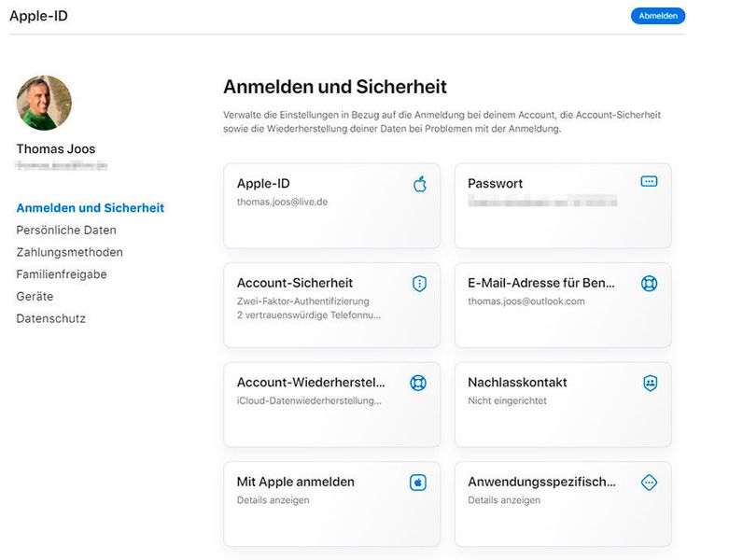Open Anmelden und Sicherheit in sidebar

91,208
